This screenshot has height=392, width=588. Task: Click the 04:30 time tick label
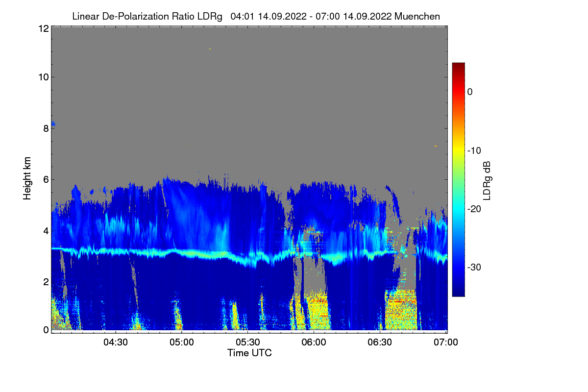[116, 343]
